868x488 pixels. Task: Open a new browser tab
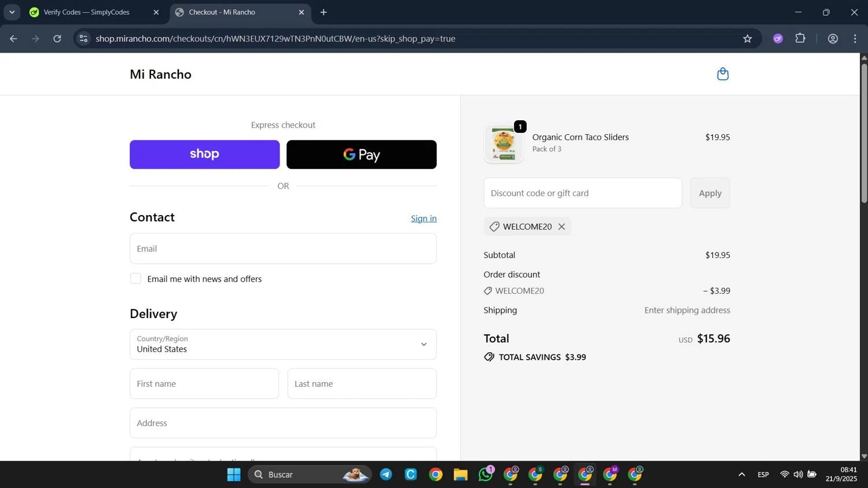pyautogui.click(x=323, y=12)
